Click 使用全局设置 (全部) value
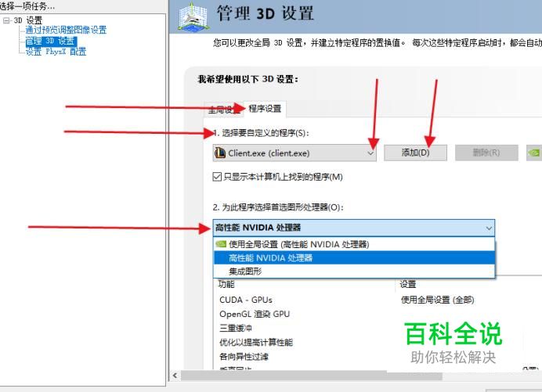Image resolution: width=542 pixels, height=392 pixels. (437, 300)
